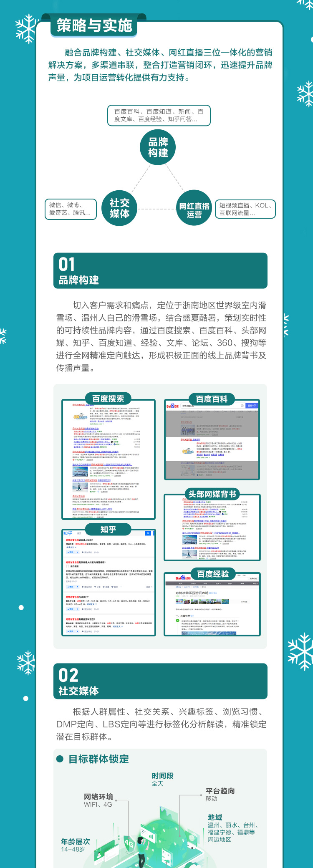Click the 百度一下 button in the 百度百科 screenshot
Viewport: 313px width, 868px height.
coord(251,406)
